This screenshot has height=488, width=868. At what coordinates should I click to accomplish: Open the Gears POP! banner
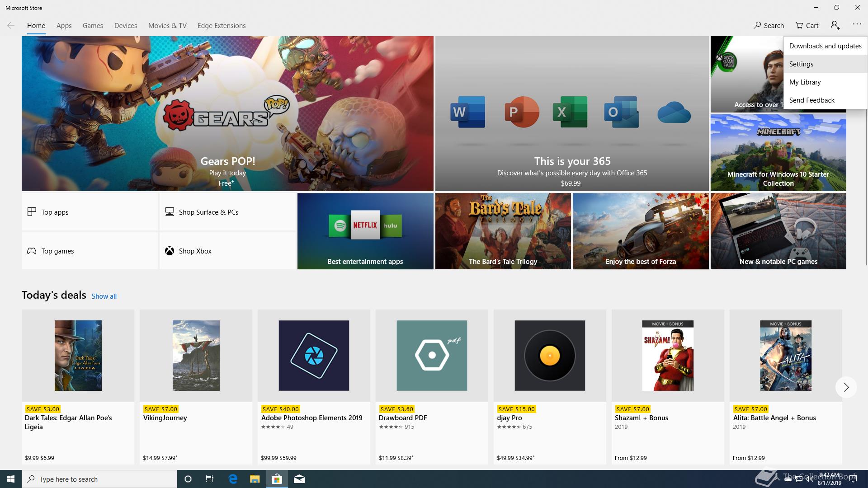tap(227, 113)
